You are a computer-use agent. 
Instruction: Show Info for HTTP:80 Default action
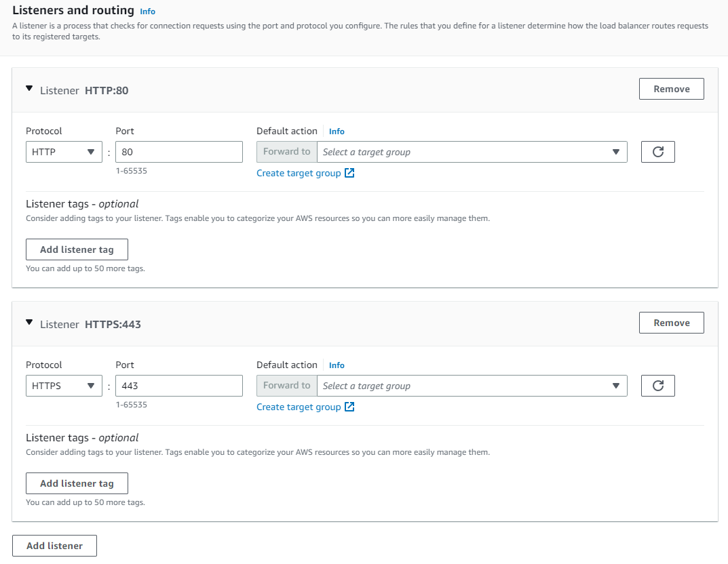pyautogui.click(x=337, y=132)
